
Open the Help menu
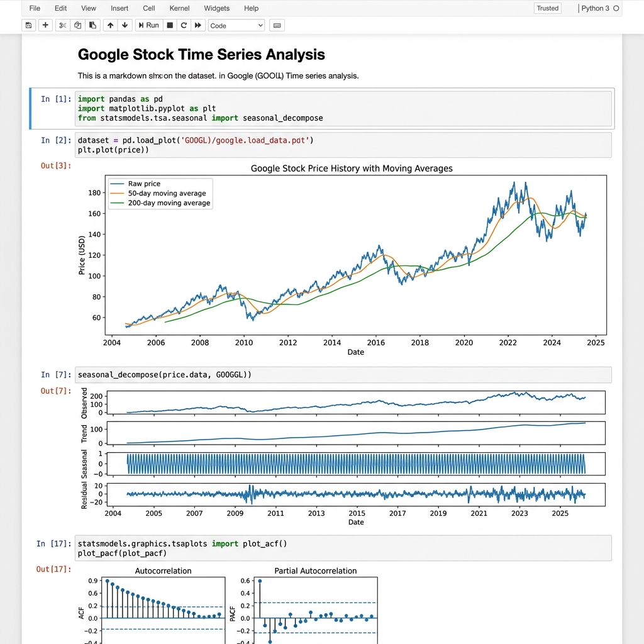tap(251, 8)
